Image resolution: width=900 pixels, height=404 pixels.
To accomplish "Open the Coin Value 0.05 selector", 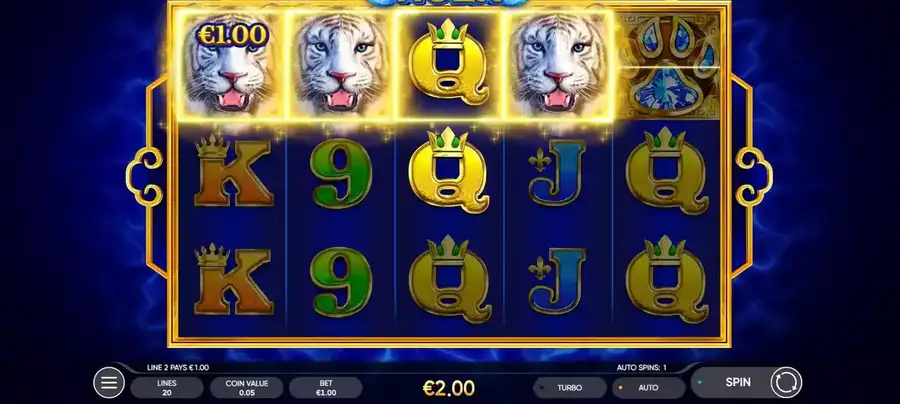I will point(246,388).
